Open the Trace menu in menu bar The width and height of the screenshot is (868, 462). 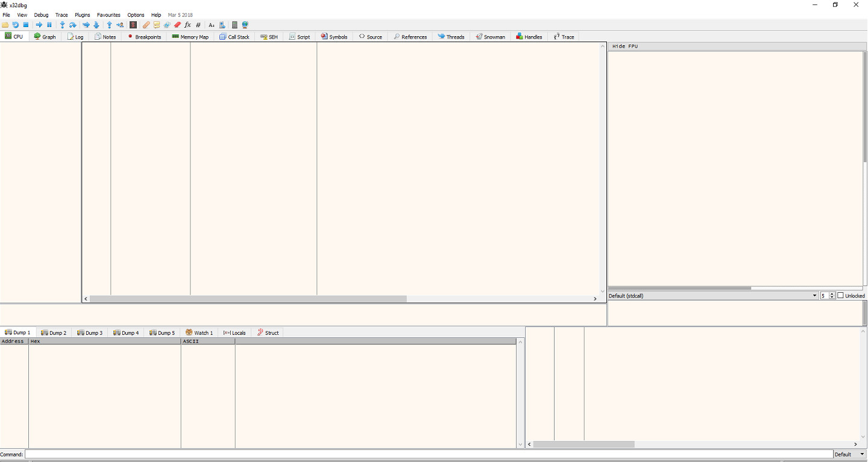click(x=61, y=15)
